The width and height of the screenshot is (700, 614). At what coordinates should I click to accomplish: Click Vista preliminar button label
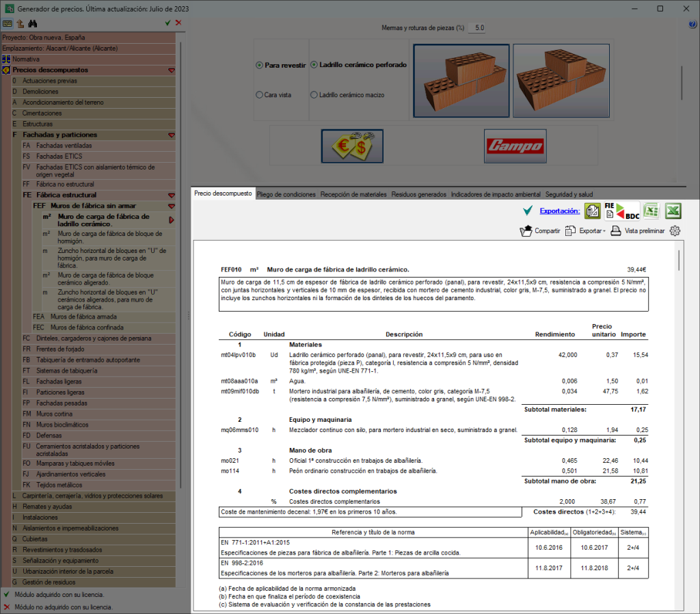pyautogui.click(x=645, y=231)
